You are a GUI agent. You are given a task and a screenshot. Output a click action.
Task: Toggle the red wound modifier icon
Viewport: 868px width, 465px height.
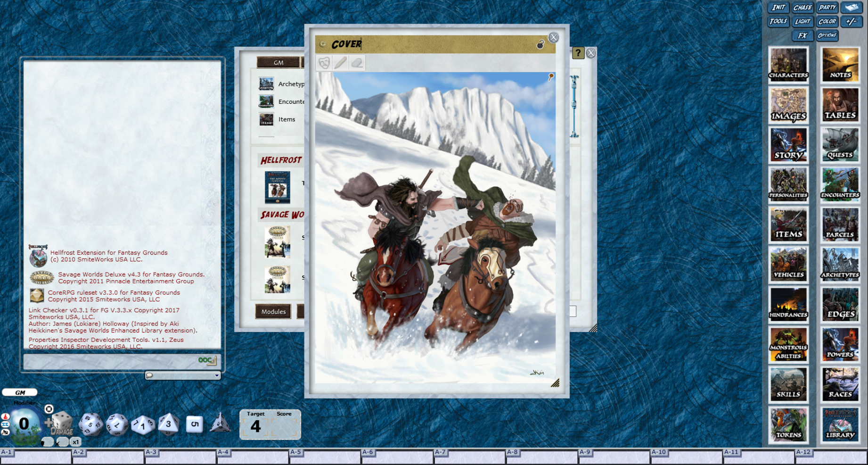pyautogui.click(x=5, y=416)
